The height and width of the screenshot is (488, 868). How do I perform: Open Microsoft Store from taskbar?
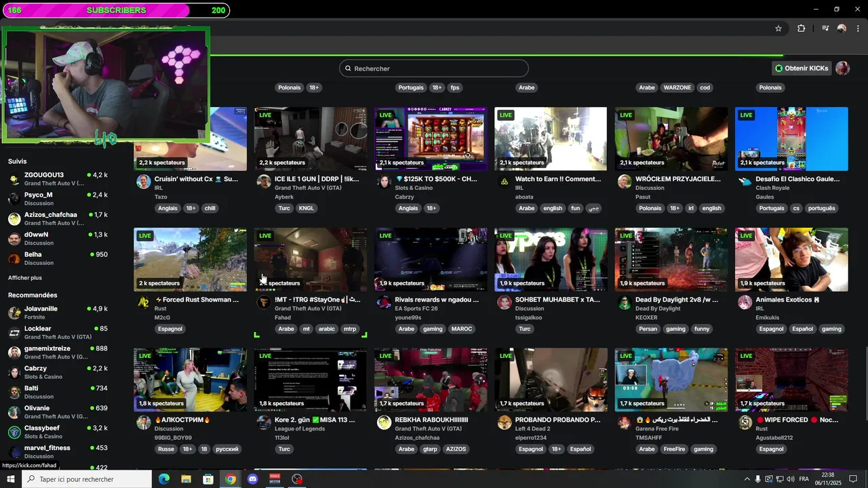(208, 479)
